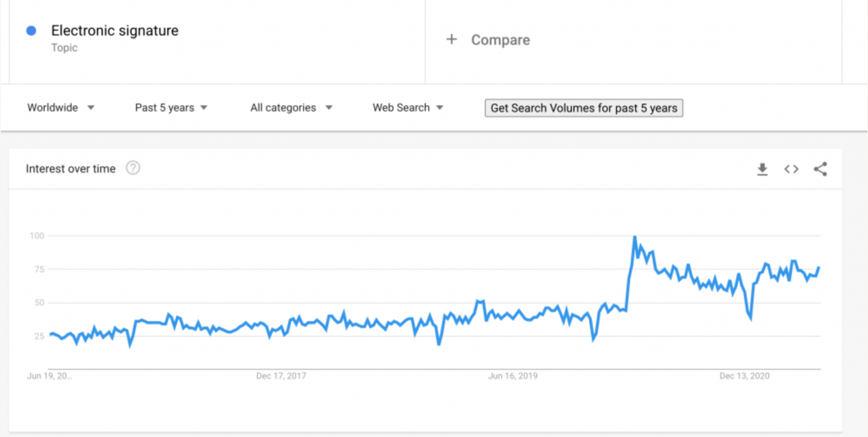Click the rightmost end of the trend line
This screenshot has width=868, height=437.
819,268
